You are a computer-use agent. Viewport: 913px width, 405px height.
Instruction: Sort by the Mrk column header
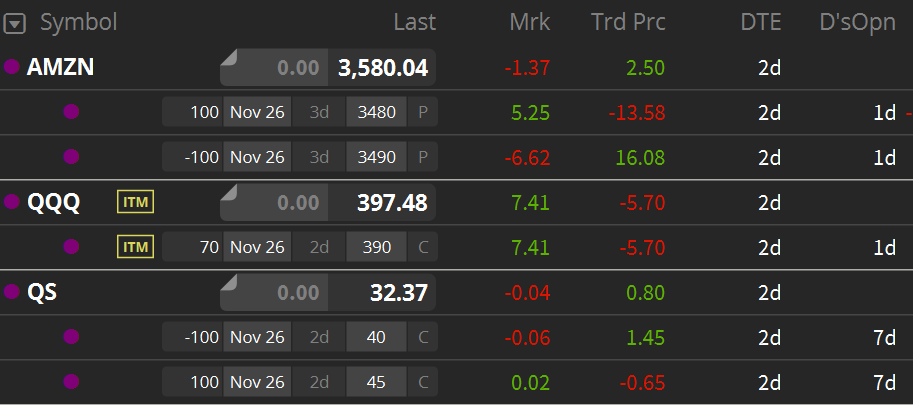click(x=529, y=23)
